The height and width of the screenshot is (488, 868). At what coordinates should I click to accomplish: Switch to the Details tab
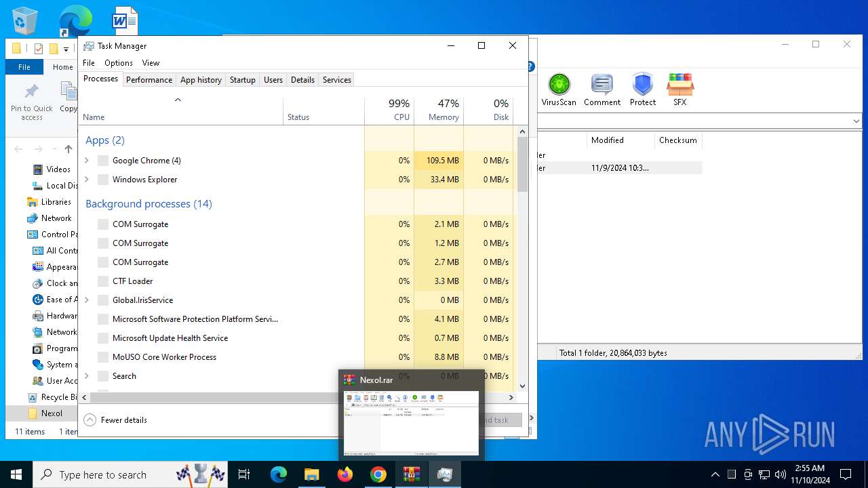[302, 79]
